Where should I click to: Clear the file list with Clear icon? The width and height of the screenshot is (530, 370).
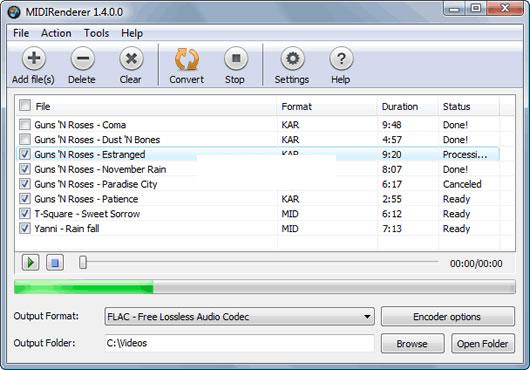[131, 58]
